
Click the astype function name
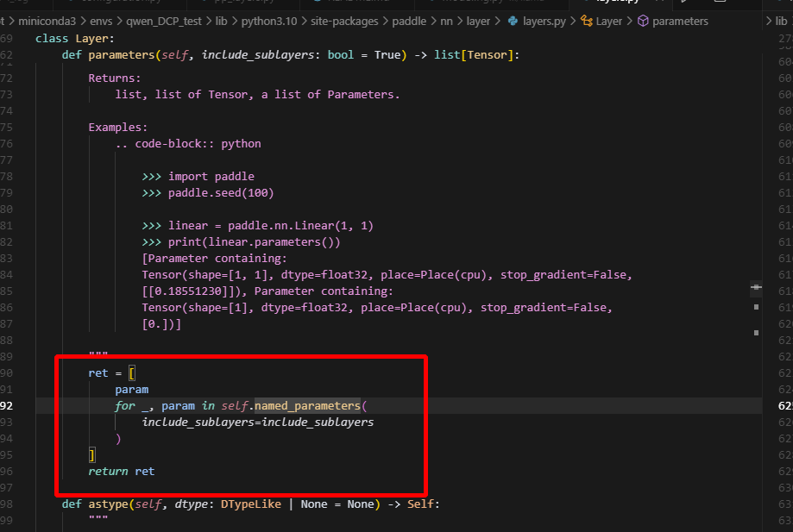pos(105,504)
